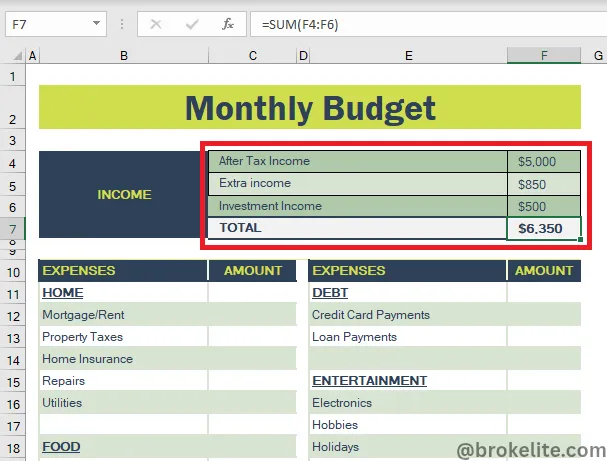Select the INCOME merged cell
Screen dimensions: 607x461
pos(123,194)
